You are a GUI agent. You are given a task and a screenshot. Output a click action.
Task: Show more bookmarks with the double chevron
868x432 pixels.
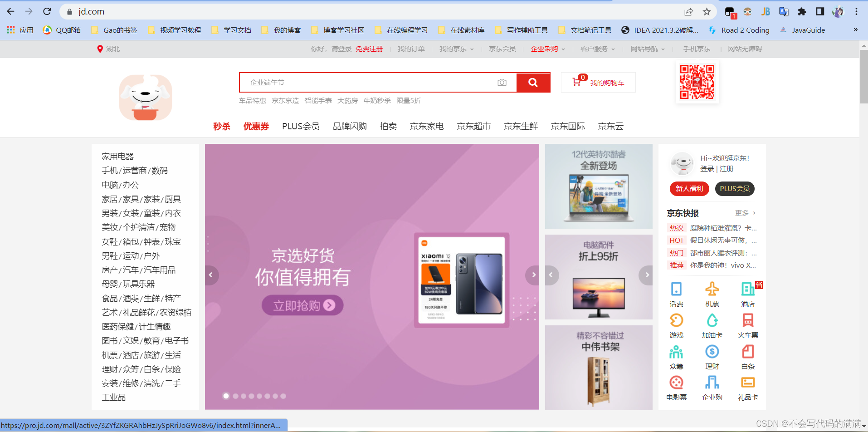pyautogui.click(x=855, y=30)
